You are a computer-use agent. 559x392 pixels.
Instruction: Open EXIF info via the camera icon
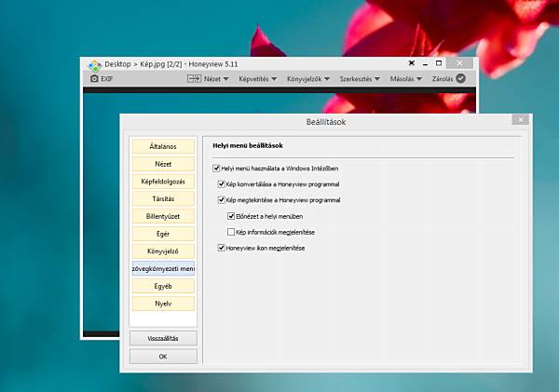[94, 78]
